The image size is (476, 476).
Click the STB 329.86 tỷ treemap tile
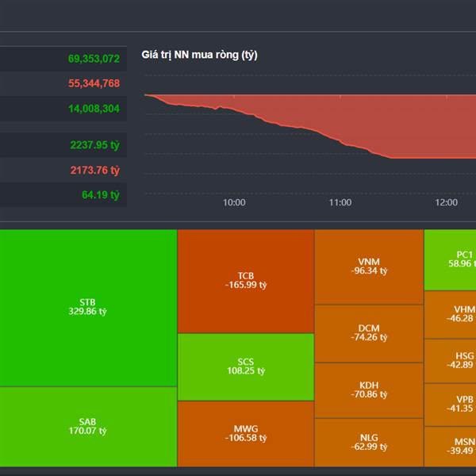point(88,308)
